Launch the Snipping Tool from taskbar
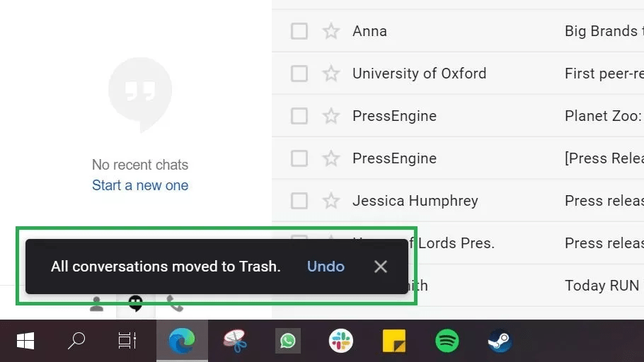The image size is (644, 362). coord(235,341)
